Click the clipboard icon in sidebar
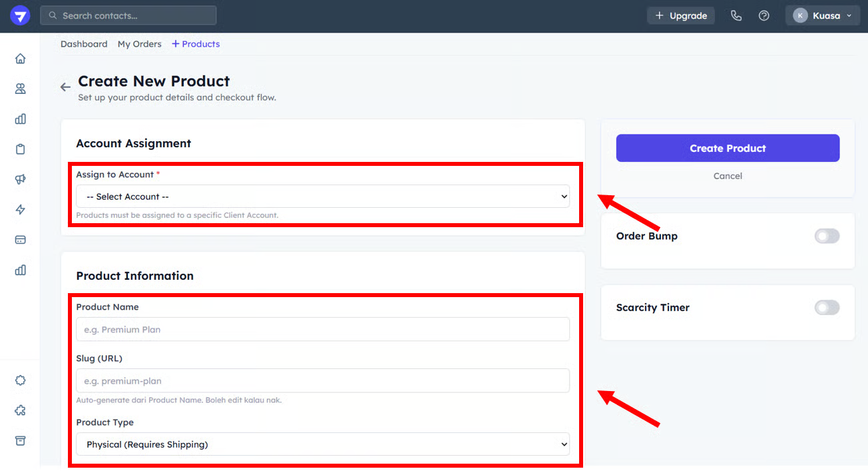The width and height of the screenshot is (868, 473). pos(20,149)
